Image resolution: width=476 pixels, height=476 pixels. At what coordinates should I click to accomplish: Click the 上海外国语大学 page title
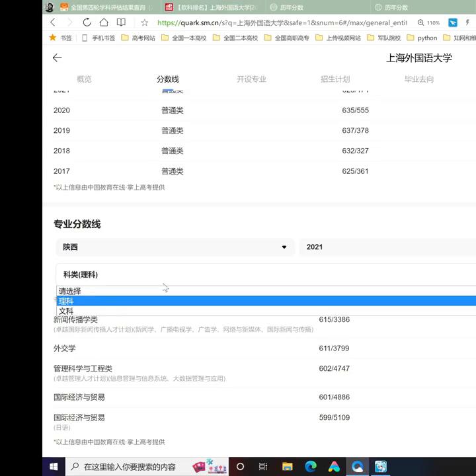tap(419, 58)
